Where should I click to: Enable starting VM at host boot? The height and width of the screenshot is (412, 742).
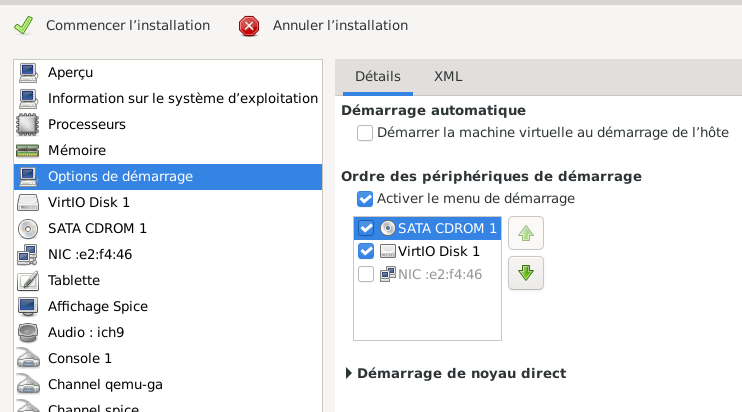pos(365,133)
